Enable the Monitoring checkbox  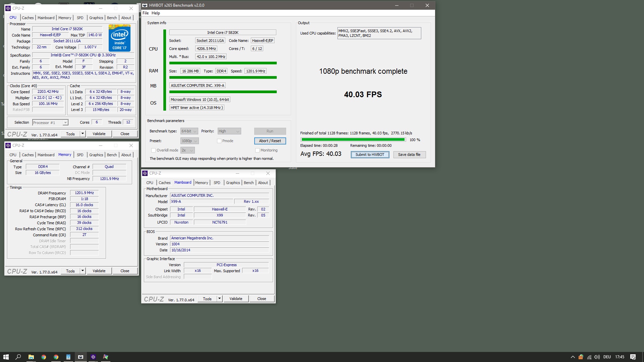click(257, 150)
